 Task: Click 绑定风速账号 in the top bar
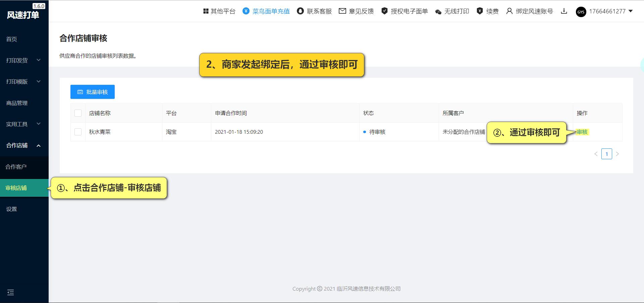[x=533, y=11]
